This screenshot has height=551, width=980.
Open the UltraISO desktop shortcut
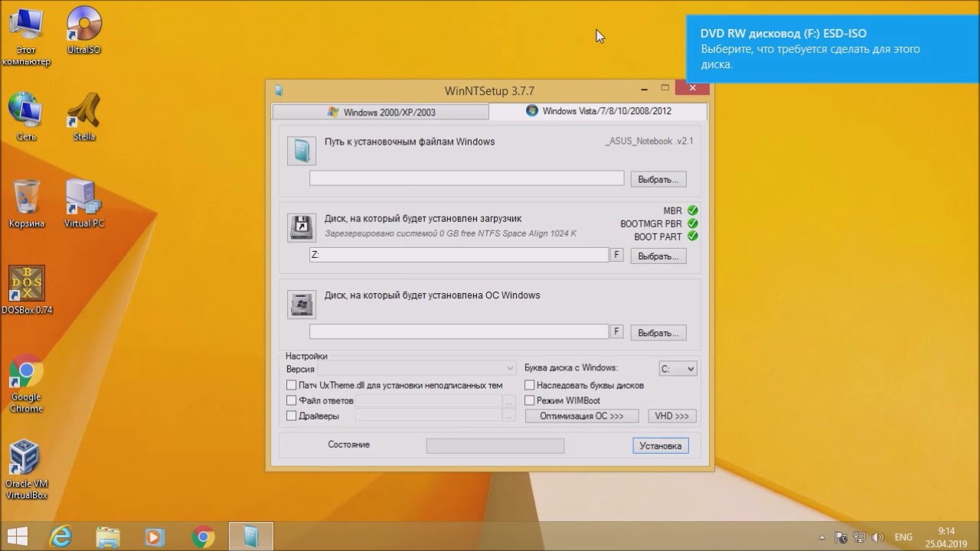84,31
